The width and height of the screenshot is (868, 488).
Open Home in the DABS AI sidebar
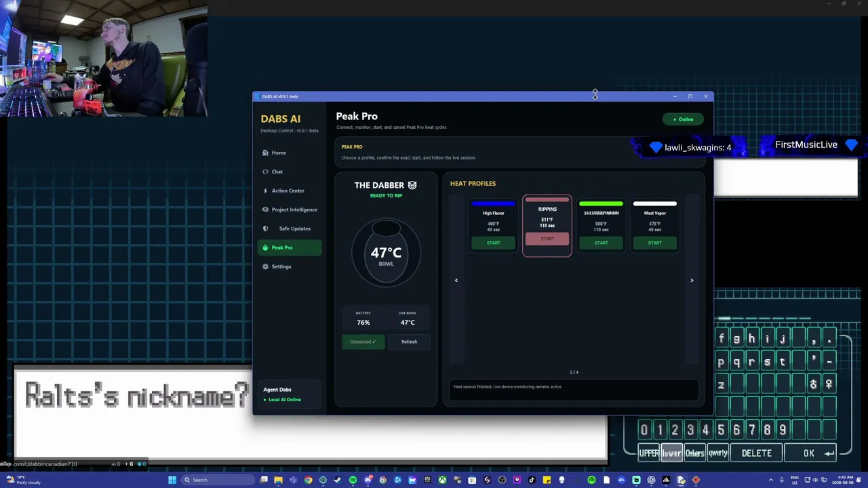(290, 152)
